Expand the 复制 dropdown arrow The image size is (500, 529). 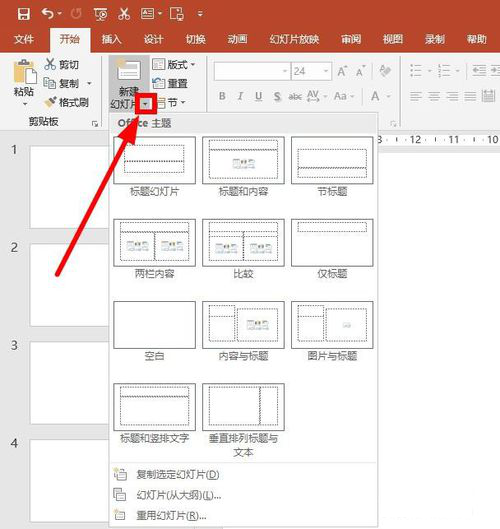[x=89, y=83]
